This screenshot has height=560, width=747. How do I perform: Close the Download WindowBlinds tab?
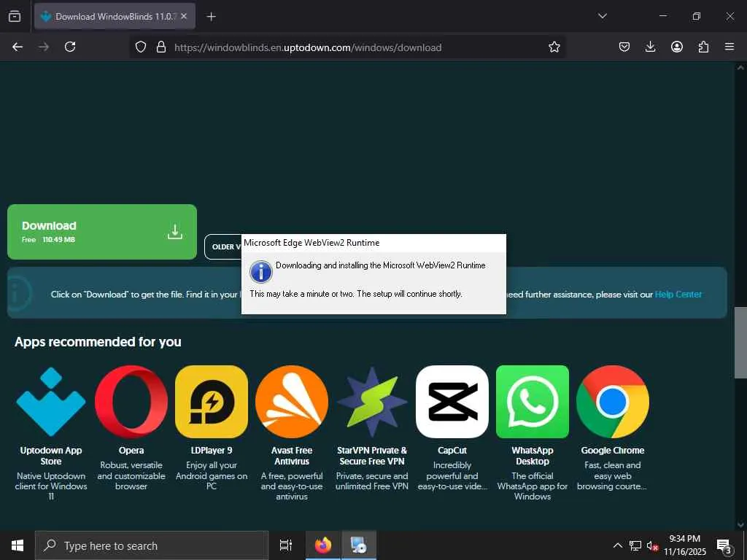[184, 16]
